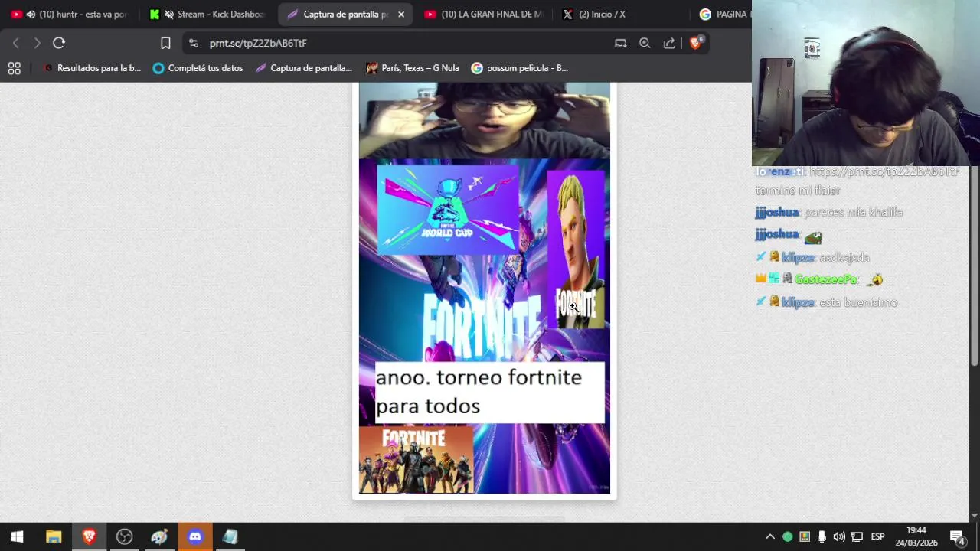Close the Captura de pantalla tab
The height and width of the screenshot is (551, 980).
point(400,14)
